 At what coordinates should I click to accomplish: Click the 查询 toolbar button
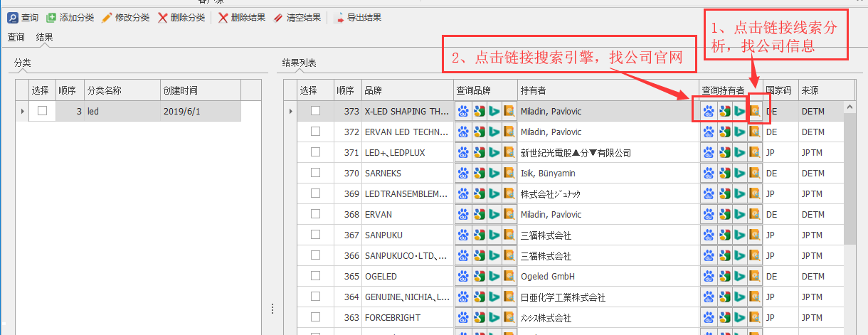pyautogui.click(x=23, y=17)
